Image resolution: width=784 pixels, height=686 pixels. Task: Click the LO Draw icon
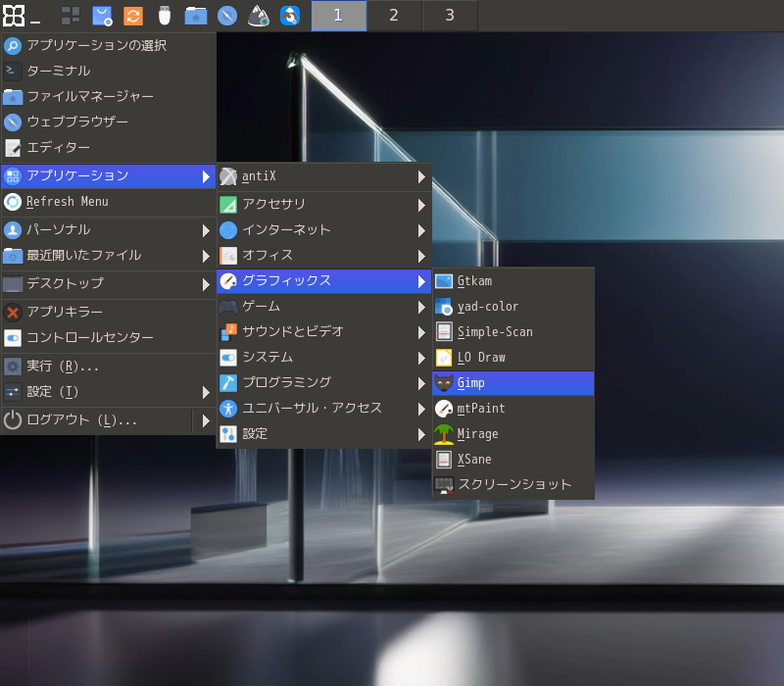tap(444, 358)
